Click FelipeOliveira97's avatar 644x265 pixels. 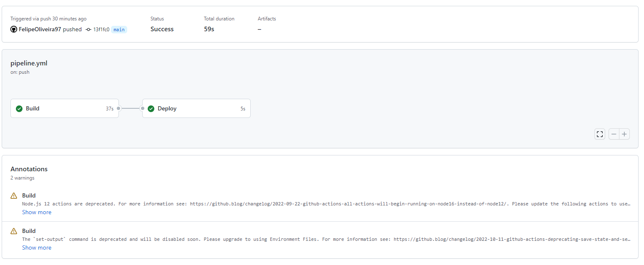(14, 29)
